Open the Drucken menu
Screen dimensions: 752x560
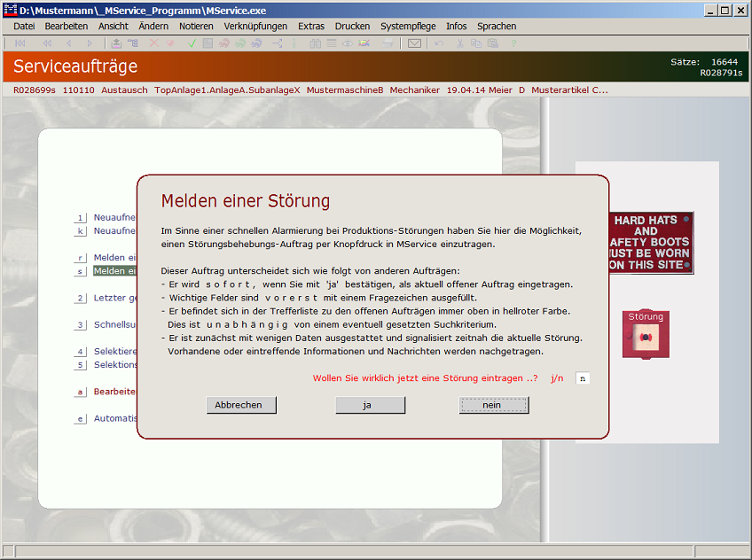(x=352, y=26)
